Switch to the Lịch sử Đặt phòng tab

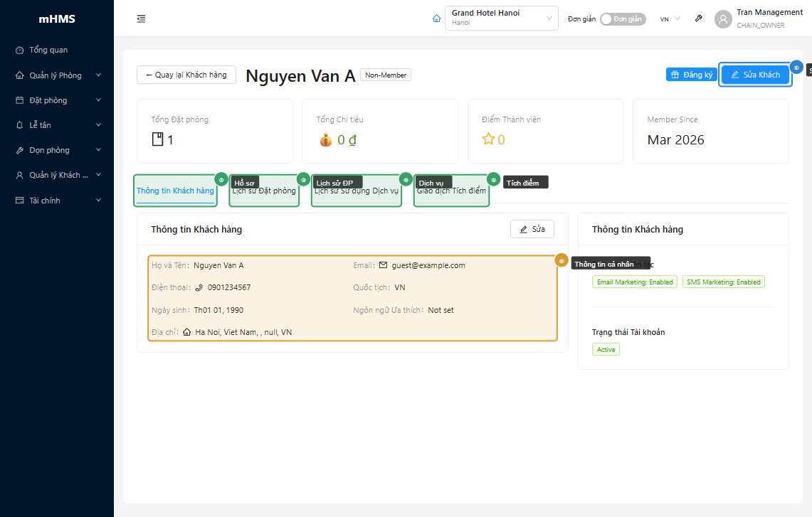click(264, 191)
